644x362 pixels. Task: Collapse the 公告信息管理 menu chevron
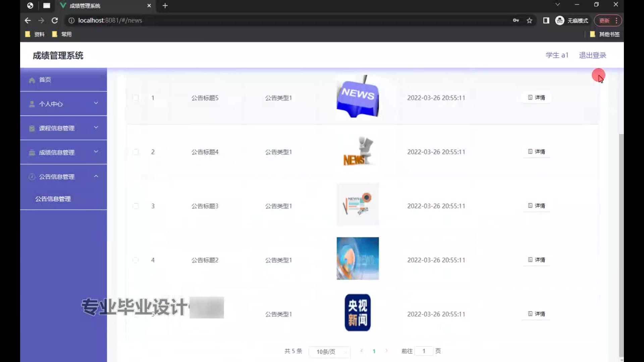pyautogui.click(x=96, y=176)
